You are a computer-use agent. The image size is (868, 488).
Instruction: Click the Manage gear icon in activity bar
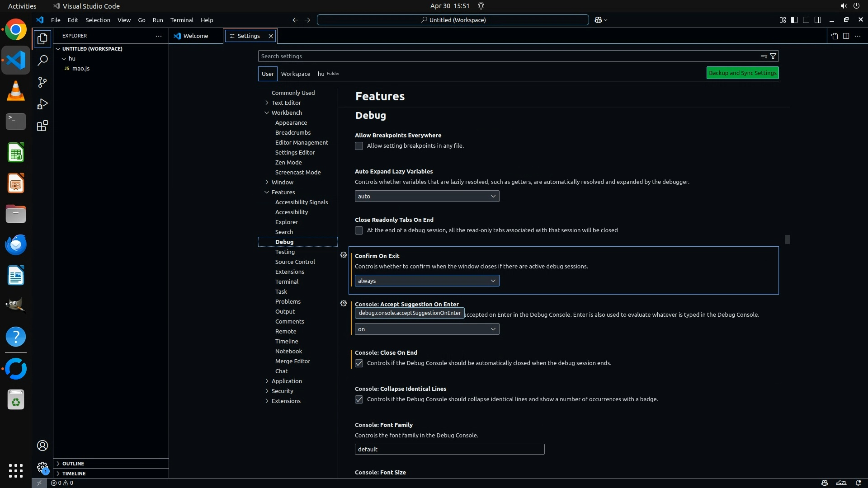pyautogui.click(x=42, y=467)
